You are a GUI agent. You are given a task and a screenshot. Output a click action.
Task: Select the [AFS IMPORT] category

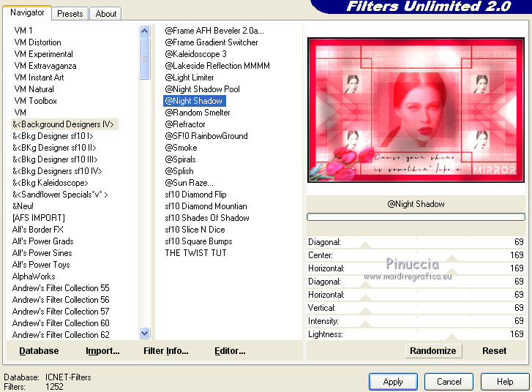pyautogui.click(x=38, y=218)
